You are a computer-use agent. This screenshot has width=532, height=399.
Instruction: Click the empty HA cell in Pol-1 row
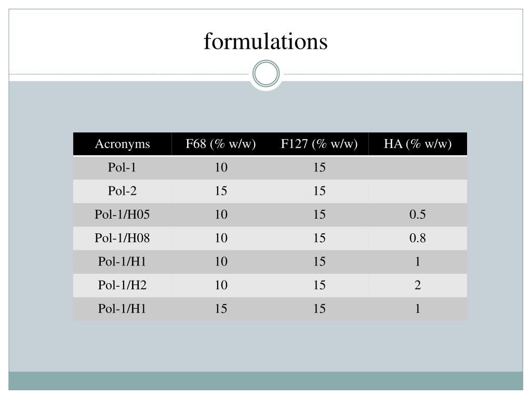418,168
